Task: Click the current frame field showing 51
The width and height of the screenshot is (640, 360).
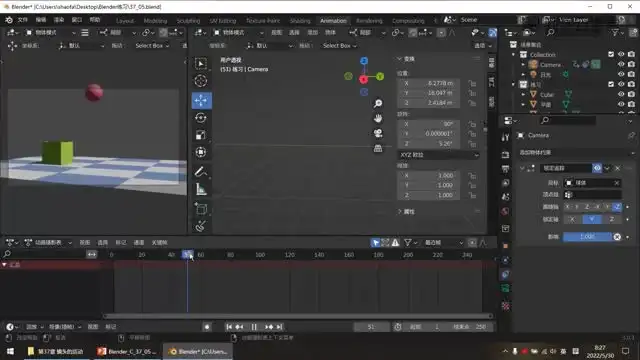Action: coord(371,327)
